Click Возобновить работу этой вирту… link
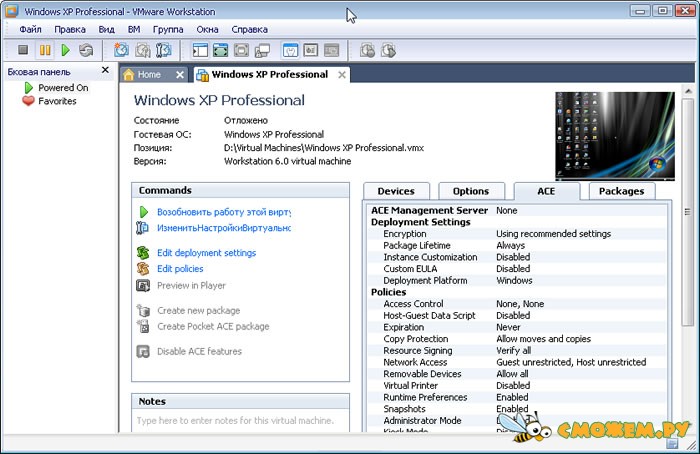 (x=224, y=212)
